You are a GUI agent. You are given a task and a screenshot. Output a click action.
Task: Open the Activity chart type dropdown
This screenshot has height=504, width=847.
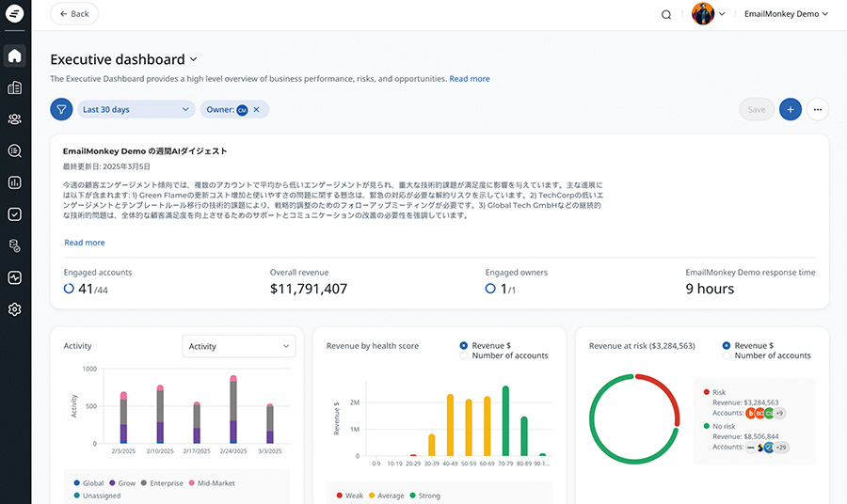[x=239, y=346]
